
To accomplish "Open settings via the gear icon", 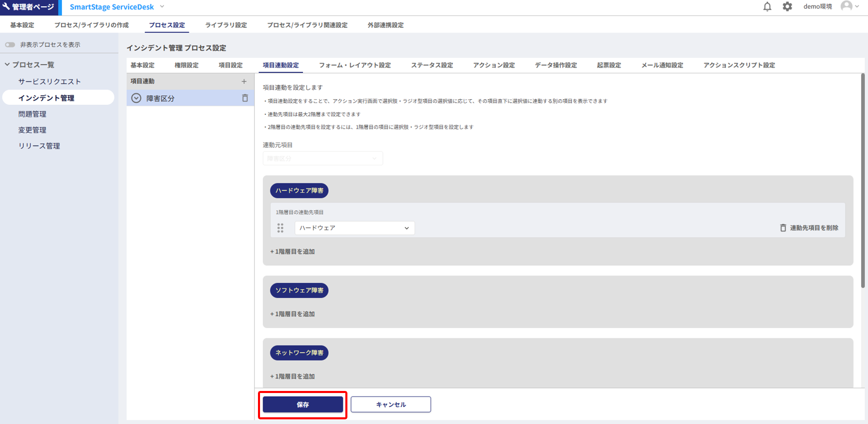I will pos(787,7).
